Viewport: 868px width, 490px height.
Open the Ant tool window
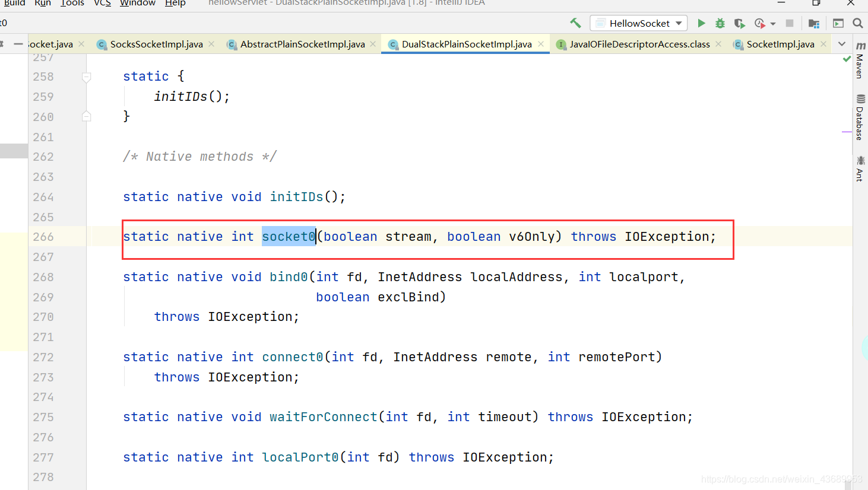point(860,168)
